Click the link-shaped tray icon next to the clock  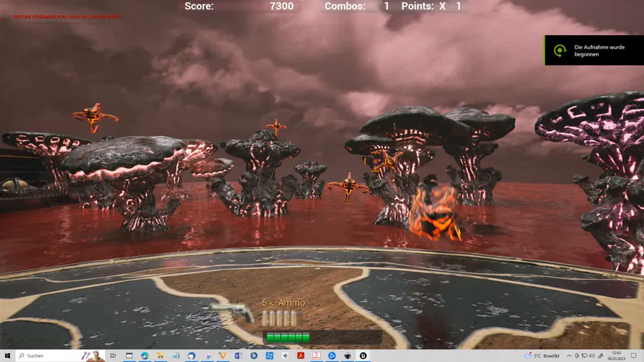tap(600, 356)
